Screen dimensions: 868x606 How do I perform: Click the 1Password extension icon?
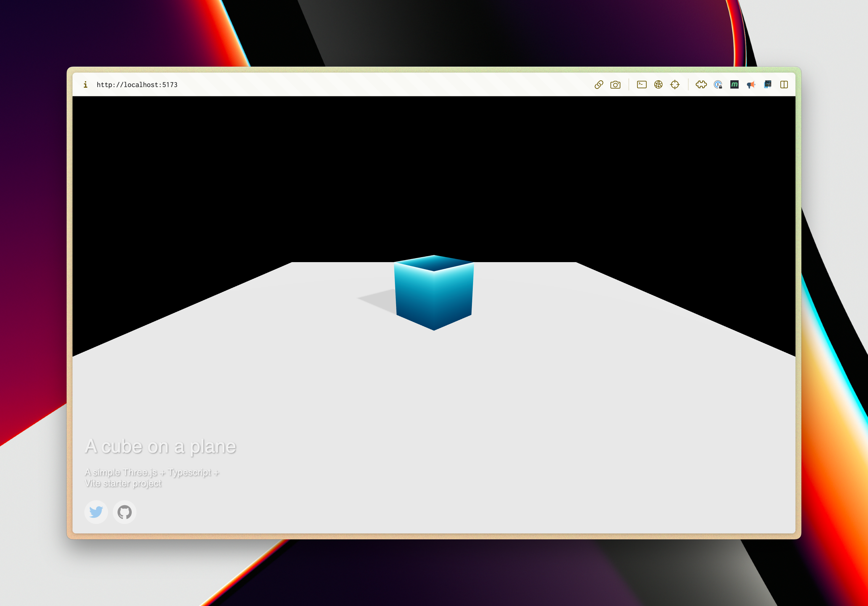click(718, 85)
